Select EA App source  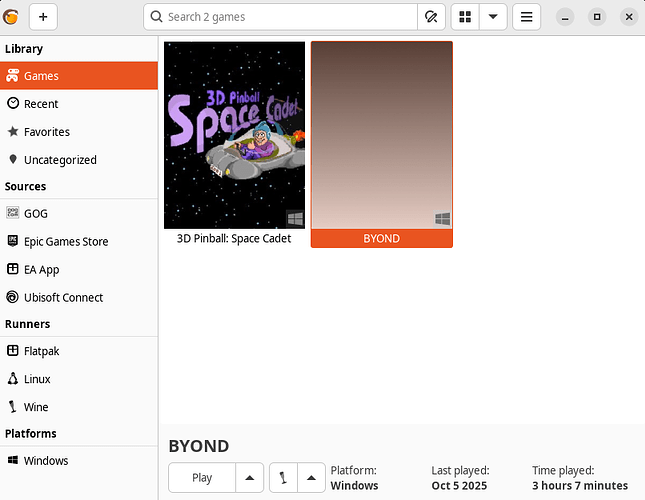(42, 270)
